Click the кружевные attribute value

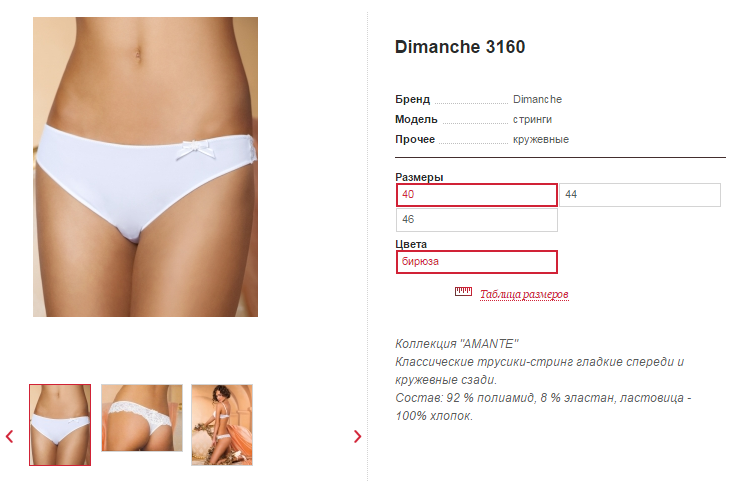[x=541, y=139]
